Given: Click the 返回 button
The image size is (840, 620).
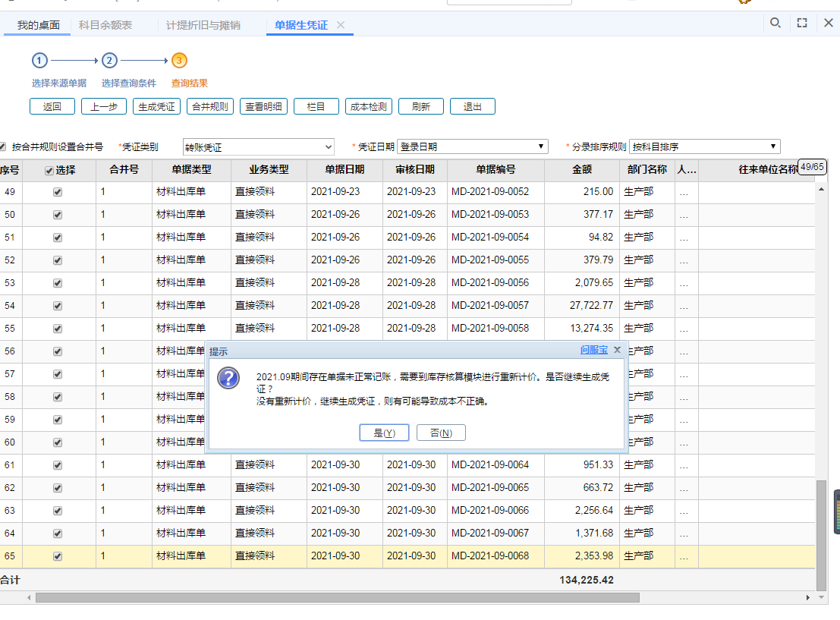Looking at the screenshot, I should tap(52, 107).
